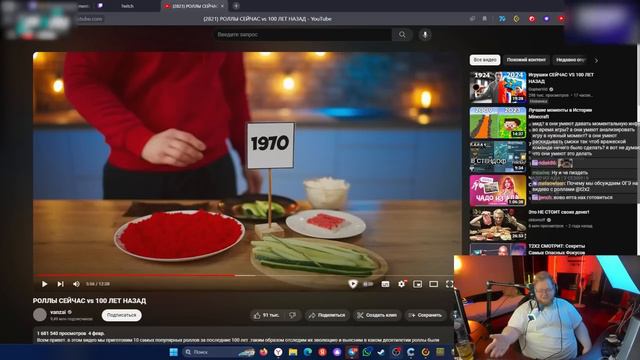Screen dimensions: 640x360
Task: Open Игрушки СЕЙЧАС VS 100 ЛЕТ video thumbnail
Action: 498,87
